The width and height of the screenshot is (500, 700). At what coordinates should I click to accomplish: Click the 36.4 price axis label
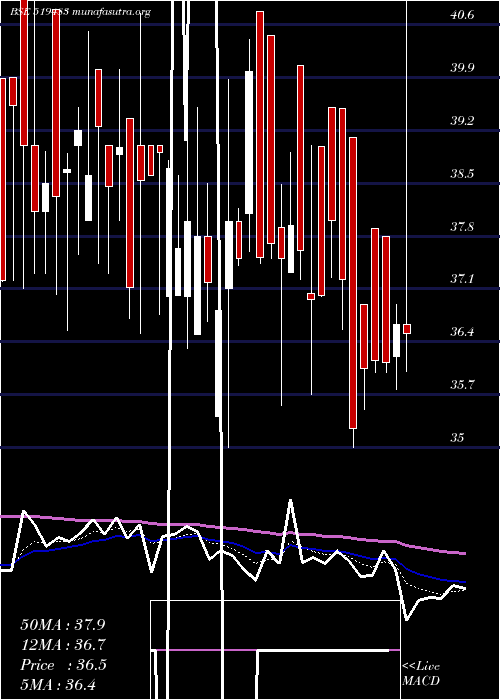pos(462,332)
